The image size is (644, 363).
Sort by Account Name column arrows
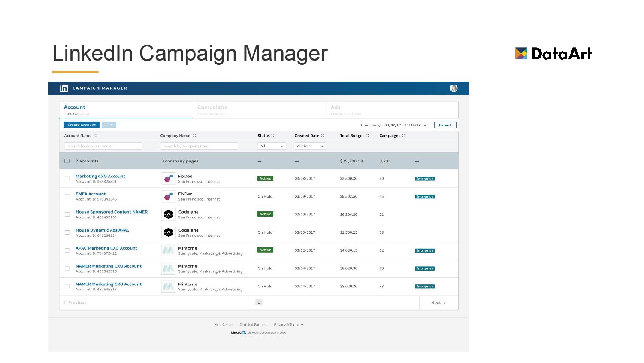[95, 136]
